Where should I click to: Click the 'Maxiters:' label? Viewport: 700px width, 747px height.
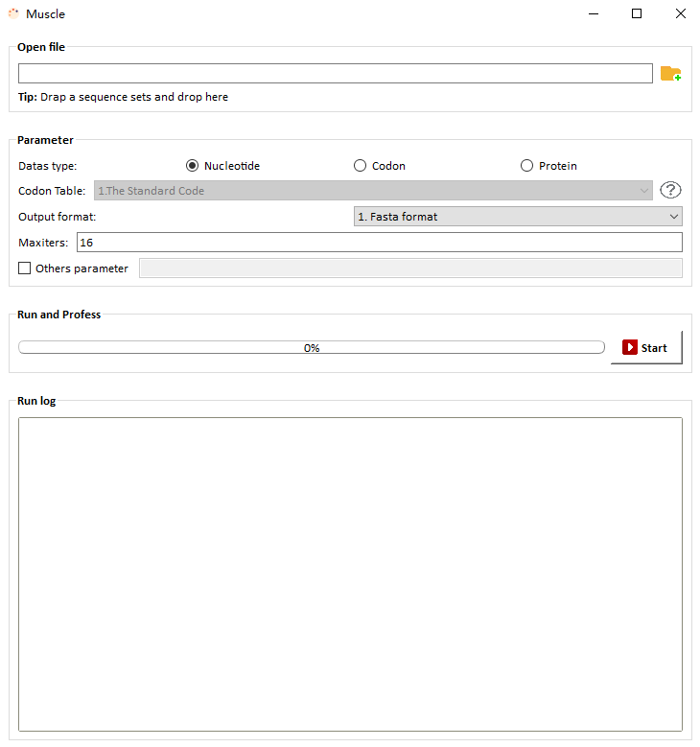click(43, 243)
